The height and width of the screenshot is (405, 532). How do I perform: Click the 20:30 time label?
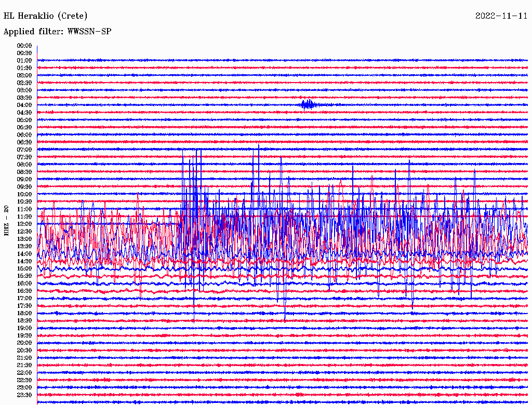pos(24,350)
